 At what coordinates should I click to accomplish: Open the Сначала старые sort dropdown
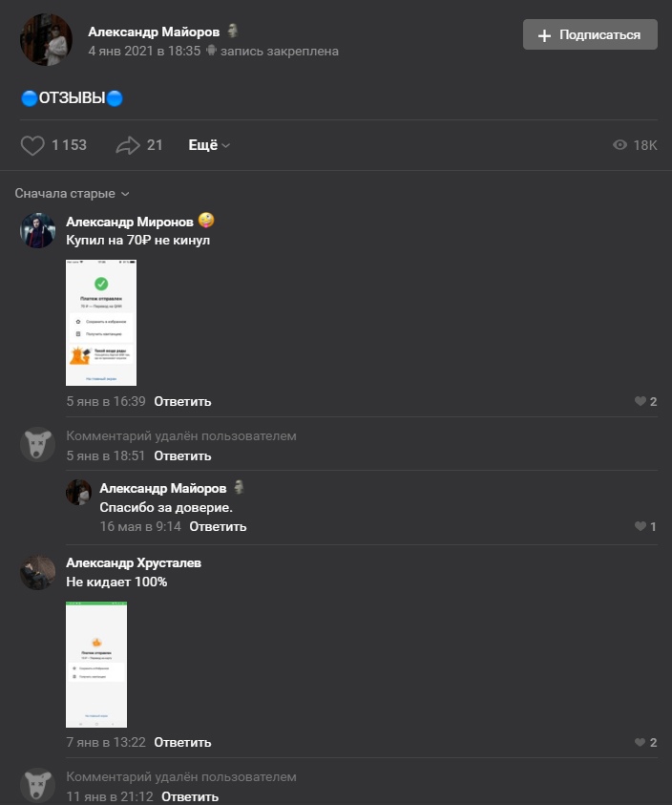pos(72,194)
